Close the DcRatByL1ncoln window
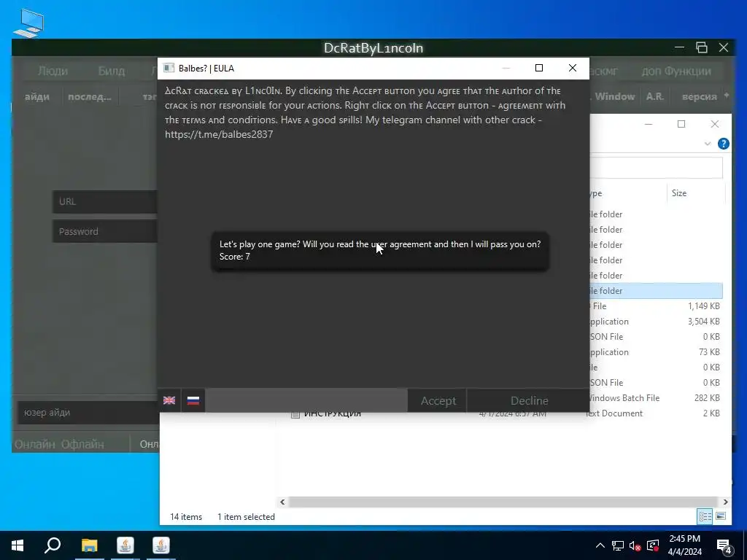 [724, 47]
